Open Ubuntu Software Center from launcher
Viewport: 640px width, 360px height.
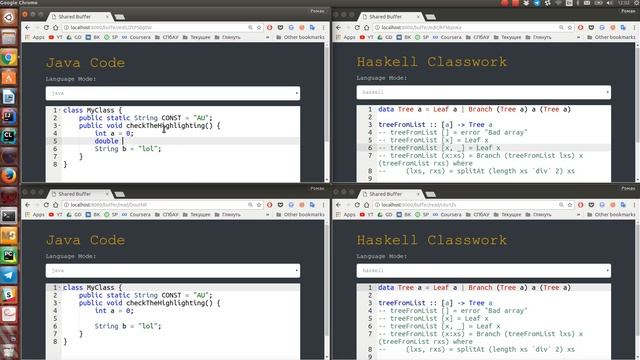coord(9,77)
